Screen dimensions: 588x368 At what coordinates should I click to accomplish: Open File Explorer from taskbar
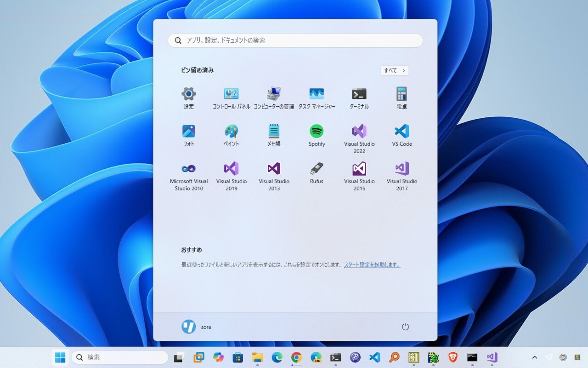click(x=257, y=357)
